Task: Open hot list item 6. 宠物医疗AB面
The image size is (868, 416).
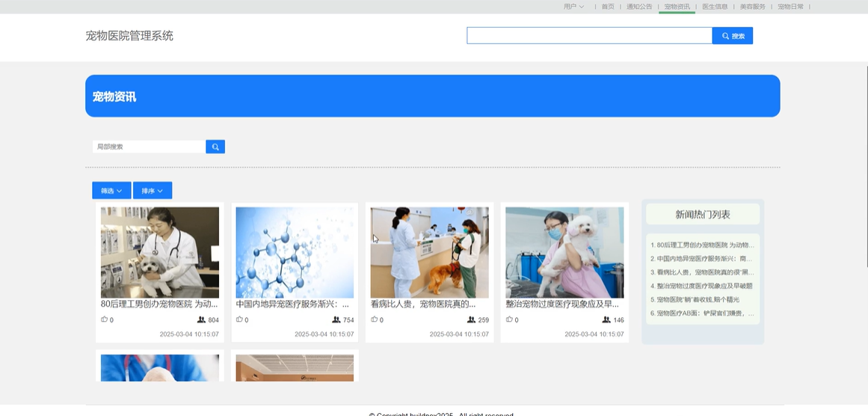Action: coord(703,313)
